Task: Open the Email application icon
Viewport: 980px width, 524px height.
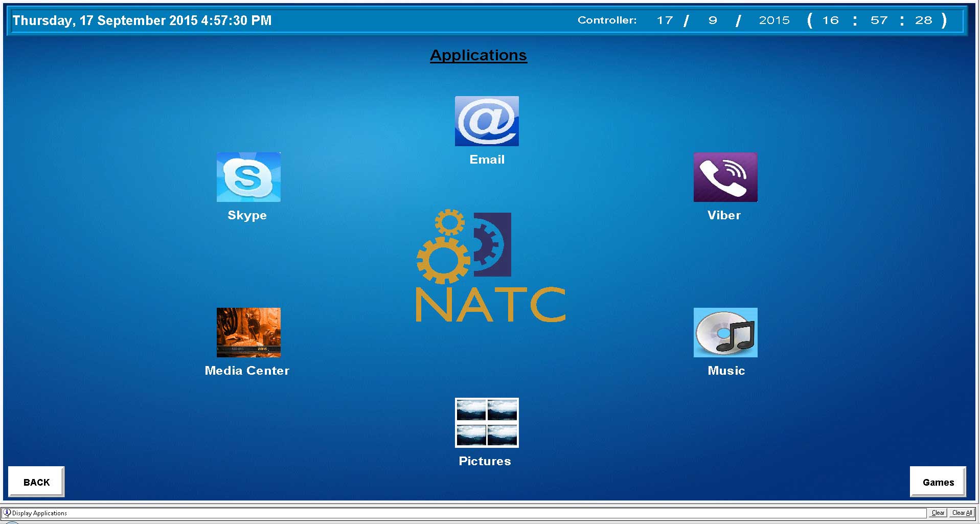Action: pyautogui.click(x=487, y=121)
